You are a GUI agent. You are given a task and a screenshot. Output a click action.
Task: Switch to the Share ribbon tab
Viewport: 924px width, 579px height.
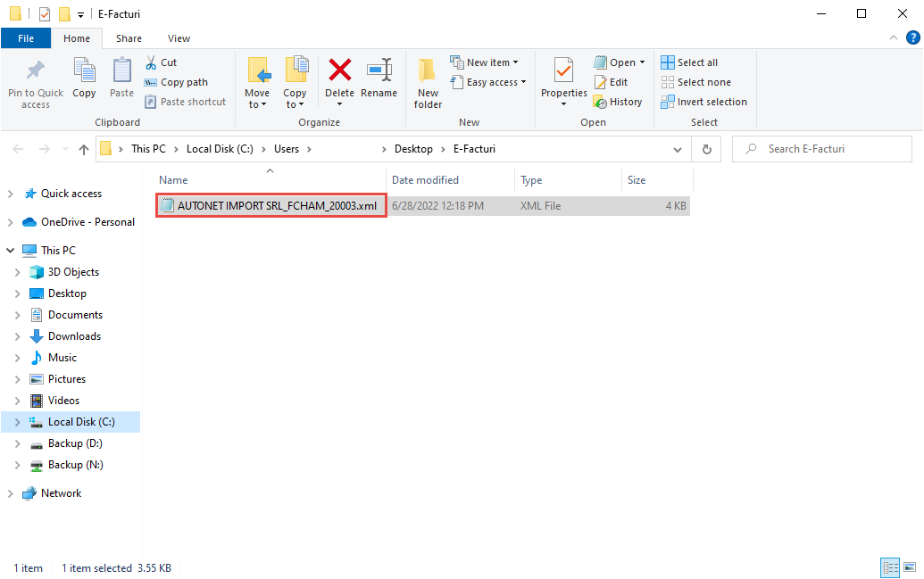pyautogui.click(x=129, y=38)
